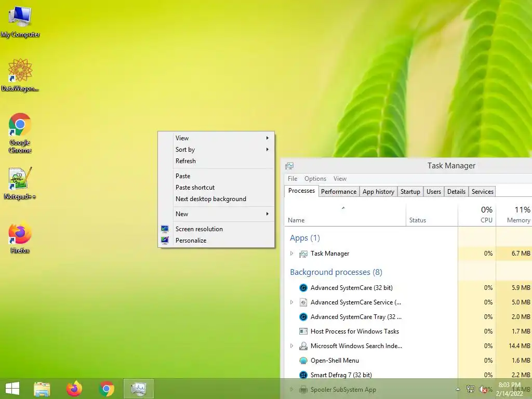Click the muted volume tray icon
The width and height of the screenshot is (532, 399).
click(483, 389)
